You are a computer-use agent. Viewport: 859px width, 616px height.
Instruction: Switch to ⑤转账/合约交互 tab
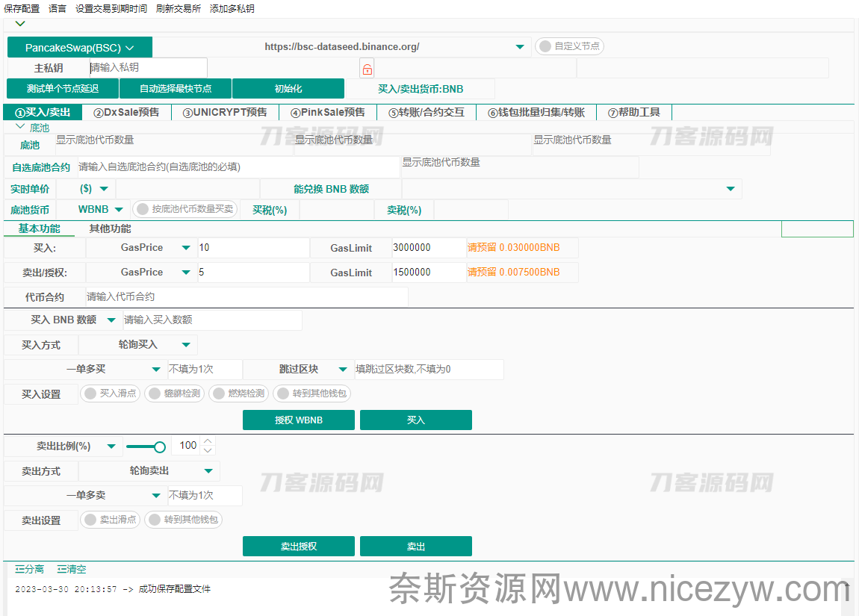(x=427, y=112)
